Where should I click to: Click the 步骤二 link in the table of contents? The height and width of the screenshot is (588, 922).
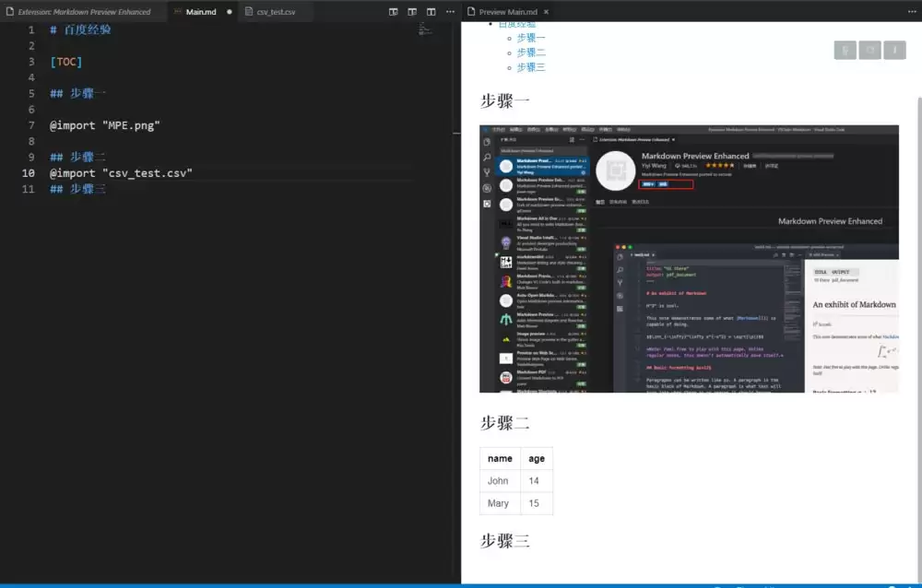pos(530,53)
